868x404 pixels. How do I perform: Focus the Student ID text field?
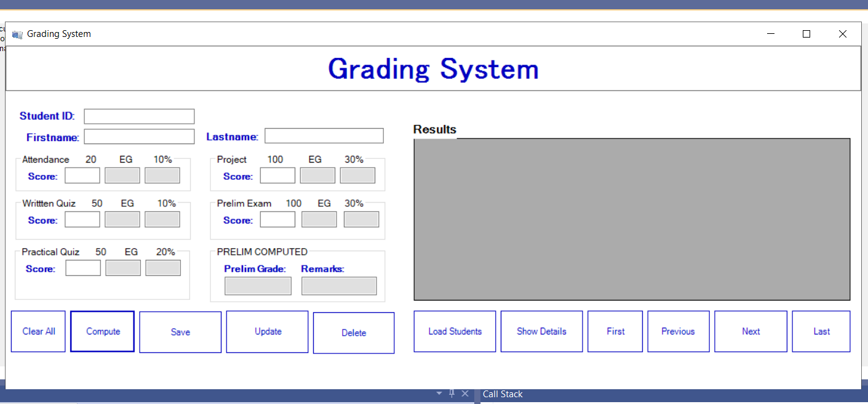[139, 116]
